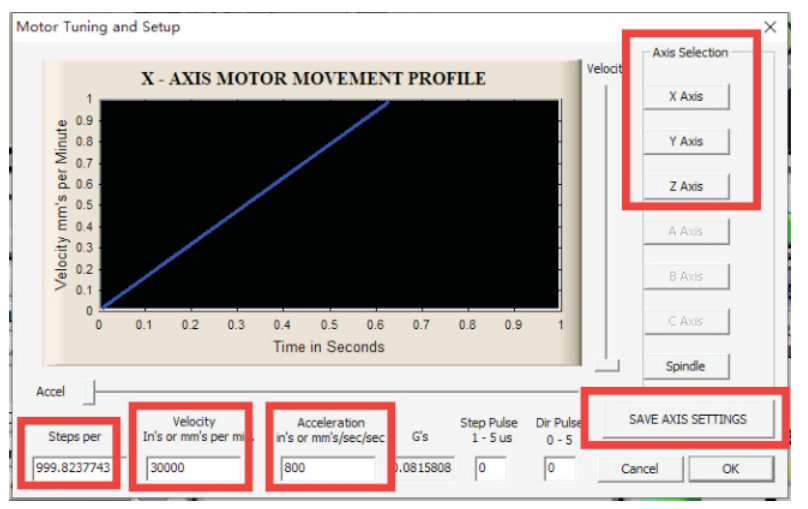Select the X Axis button
Image resolution: width=808 pixels, height=509 pixels.
point(685,97)
